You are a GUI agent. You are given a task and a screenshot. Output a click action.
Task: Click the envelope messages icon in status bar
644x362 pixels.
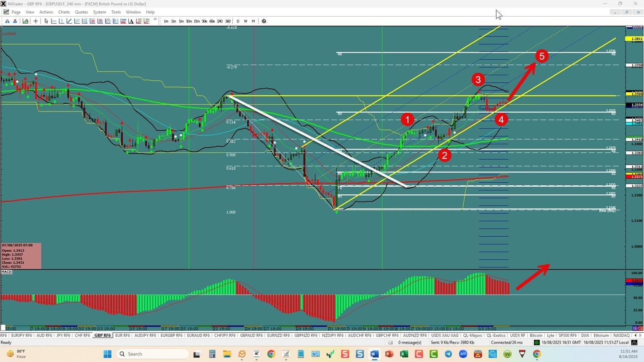(390, 342)
